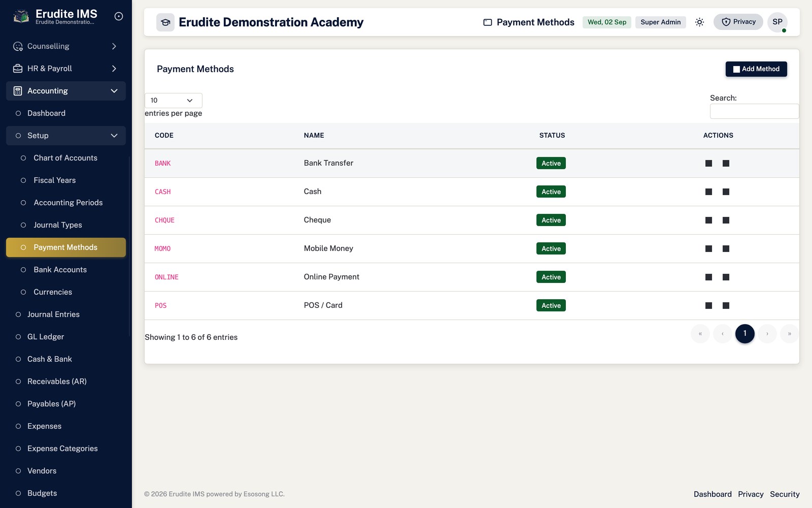Click the left action icon in CASH row
Screen dimensions: 812x508
coord(708,192)
